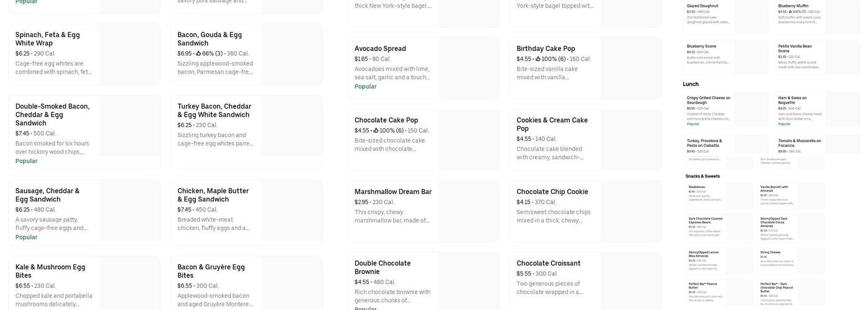Viewport: 868px width, 310px height.
Task: Click Crispy Grilled Cheese on Sourdough
Action: click(709, 100)
